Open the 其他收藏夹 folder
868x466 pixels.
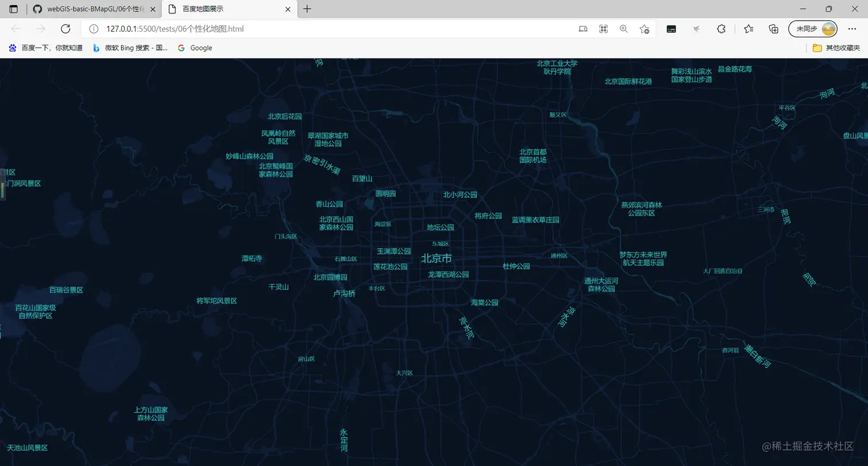pyautogui.click(x=836, y=48)
